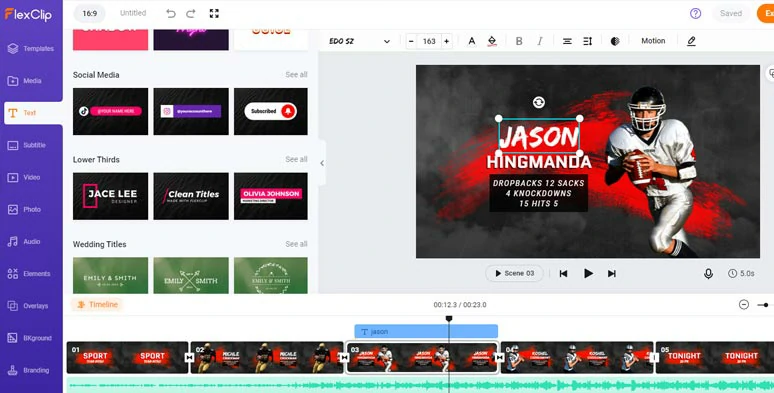Open the text color picker
Viewport: 774px width, 393px height.
click(x=471, y=41)
